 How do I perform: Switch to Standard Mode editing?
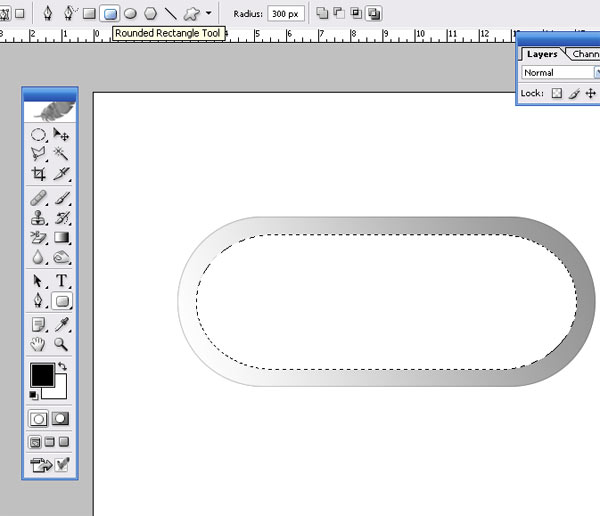point(38,419)
